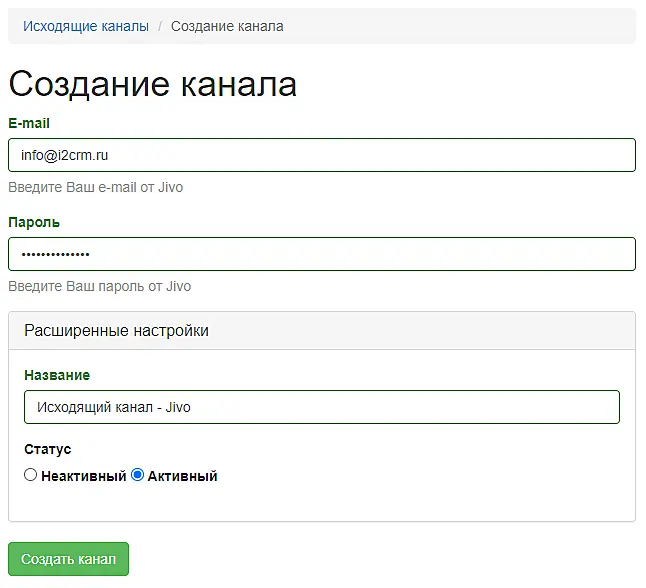Click the breadcrumb slash separator
The height and width of the screenshot is (588, 646).
point(160,26)
